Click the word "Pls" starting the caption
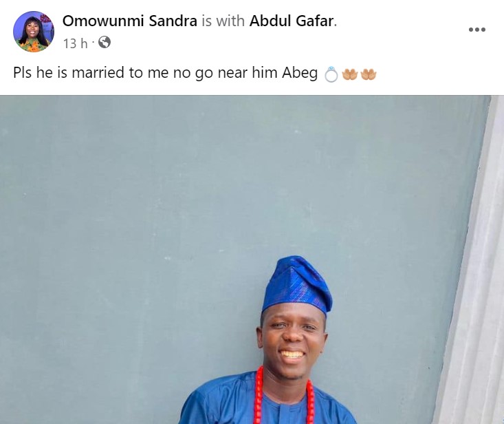The image size is (504, 424). [x=23, y=73]
